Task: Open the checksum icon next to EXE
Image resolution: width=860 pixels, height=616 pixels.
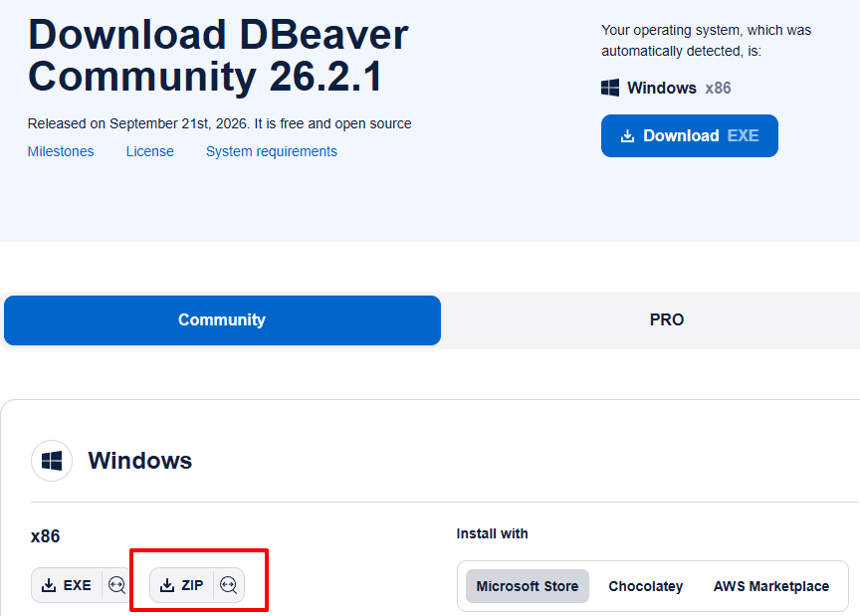Action: click(x=116, y=585)
